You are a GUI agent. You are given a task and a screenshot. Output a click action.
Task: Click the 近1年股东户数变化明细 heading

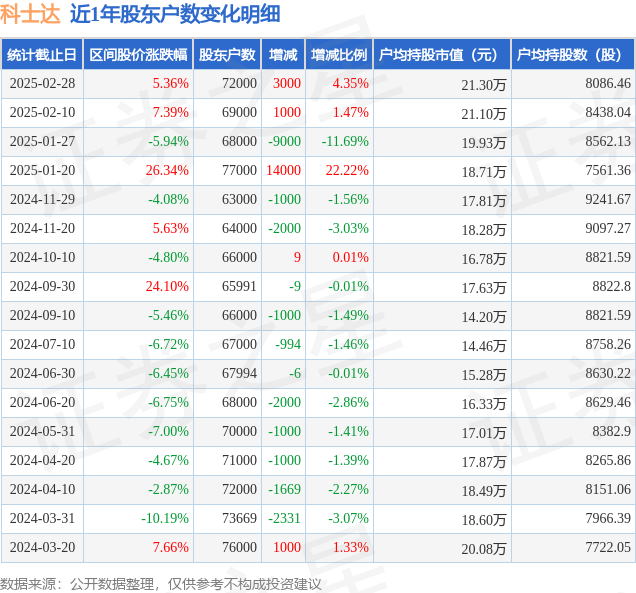click(175, 13)
